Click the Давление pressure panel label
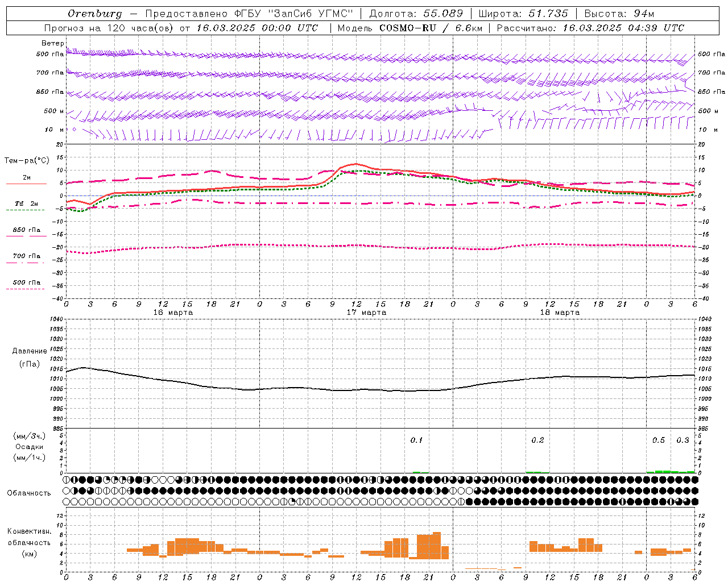 30,351
